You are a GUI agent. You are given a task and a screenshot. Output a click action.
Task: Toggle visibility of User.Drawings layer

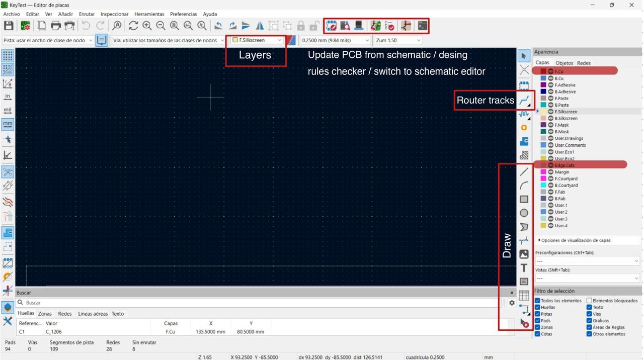[x=550, y=138]
